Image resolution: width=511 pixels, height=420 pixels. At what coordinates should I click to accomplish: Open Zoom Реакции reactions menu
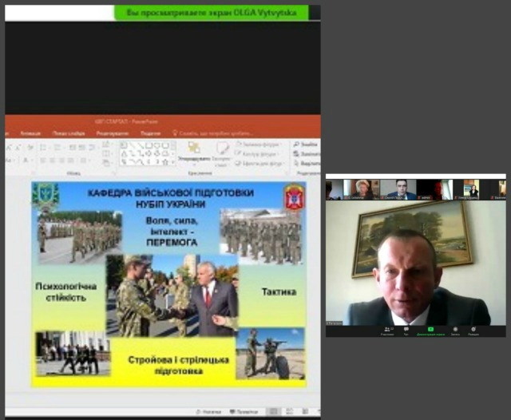coord(473,331)
